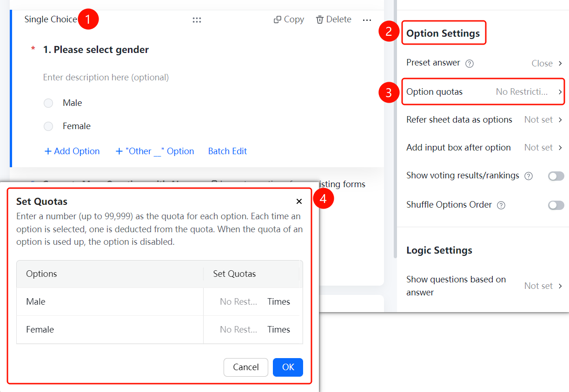Open the three-dot more options menu

[x=367, y=20]
